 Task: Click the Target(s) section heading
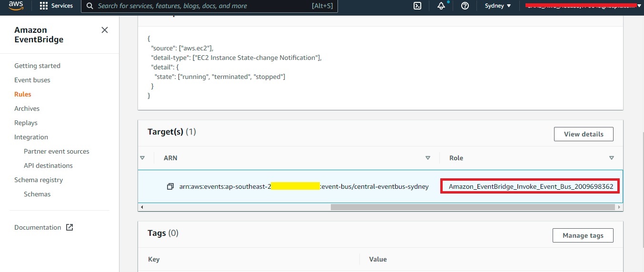point(171,132)
